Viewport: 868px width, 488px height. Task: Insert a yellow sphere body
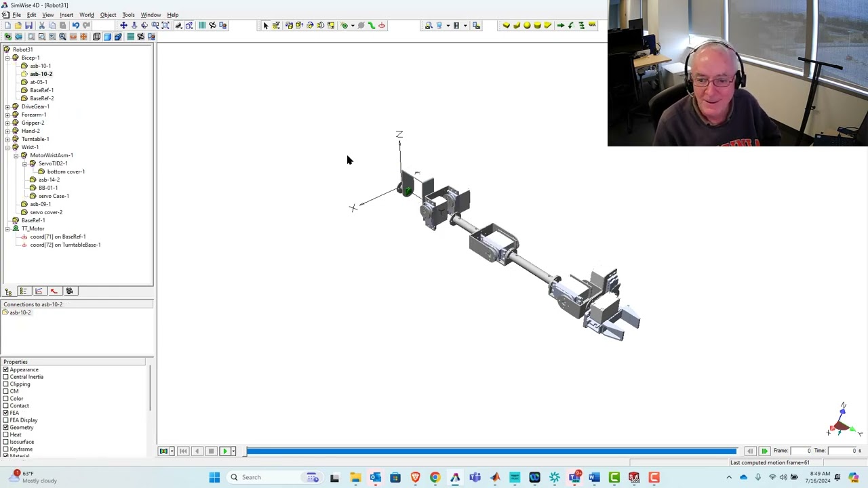(527, 26)
